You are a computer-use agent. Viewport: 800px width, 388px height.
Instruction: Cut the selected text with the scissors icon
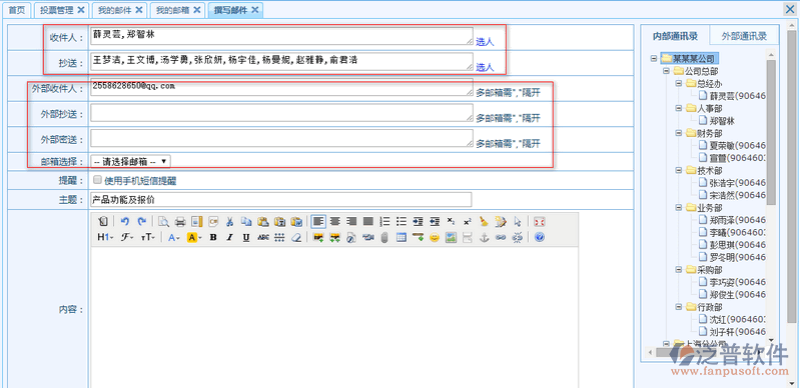(x=230, y=222)
